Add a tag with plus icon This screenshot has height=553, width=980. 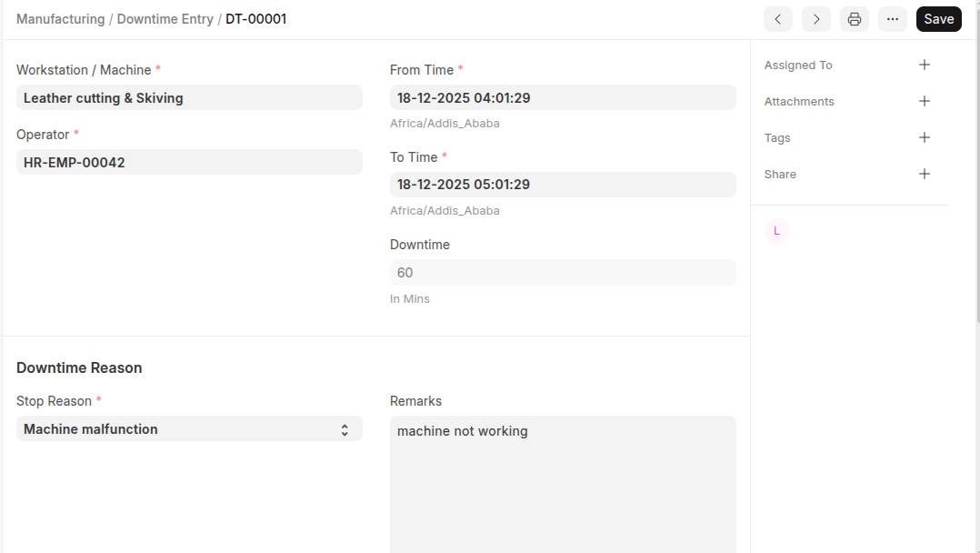coord(925,137)
